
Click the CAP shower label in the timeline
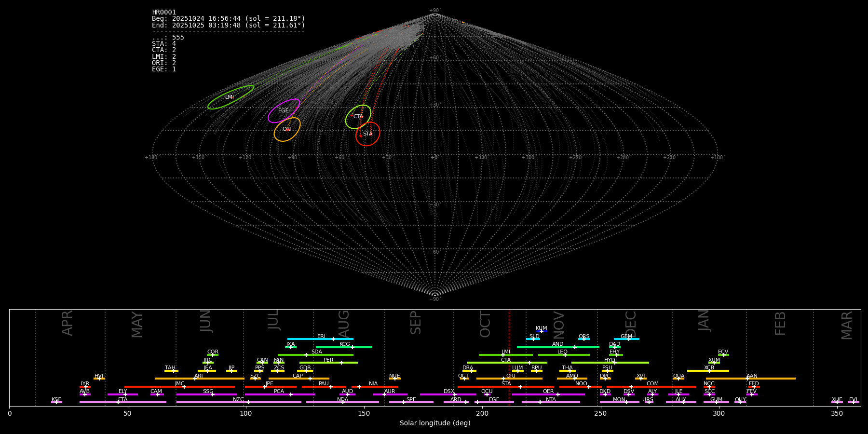coord(298,376)
